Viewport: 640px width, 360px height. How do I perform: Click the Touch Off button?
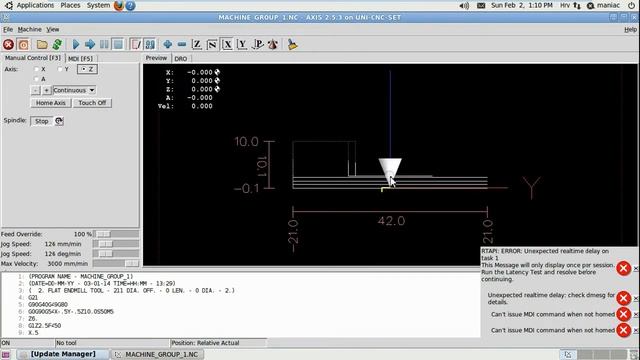[92, 103]
